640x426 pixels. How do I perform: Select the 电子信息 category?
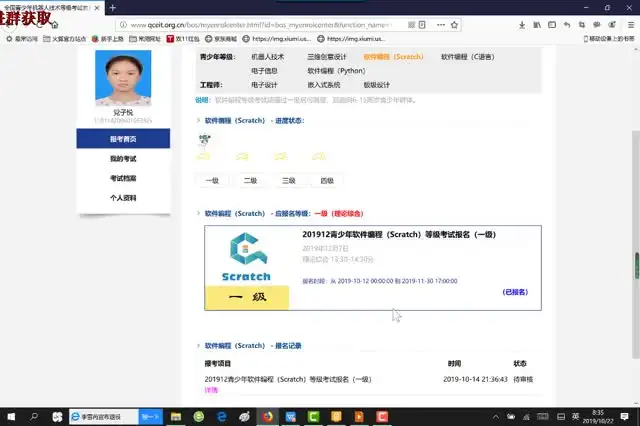[x=264, y=71]
